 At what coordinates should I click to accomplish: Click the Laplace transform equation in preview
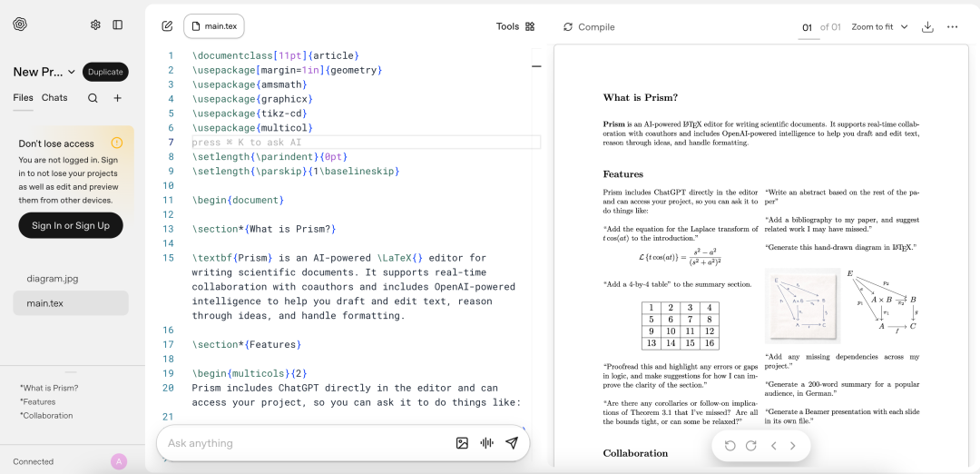[x=680, y=258]
